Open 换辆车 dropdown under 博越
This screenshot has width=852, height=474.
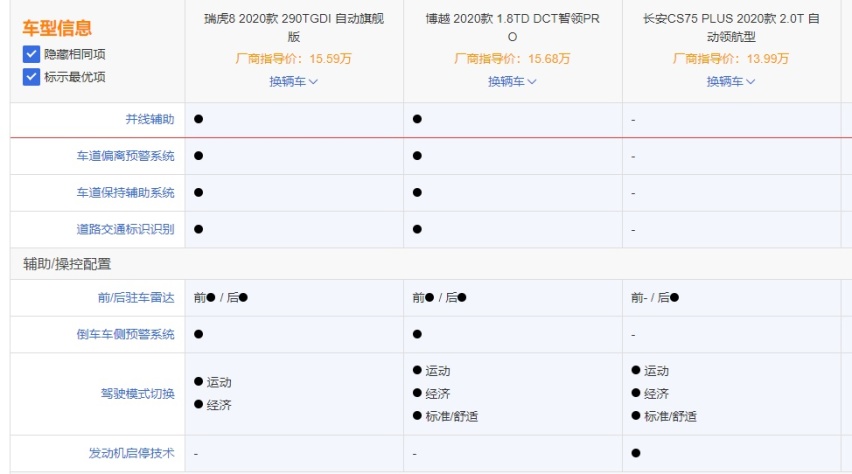(x=512, y=82)
